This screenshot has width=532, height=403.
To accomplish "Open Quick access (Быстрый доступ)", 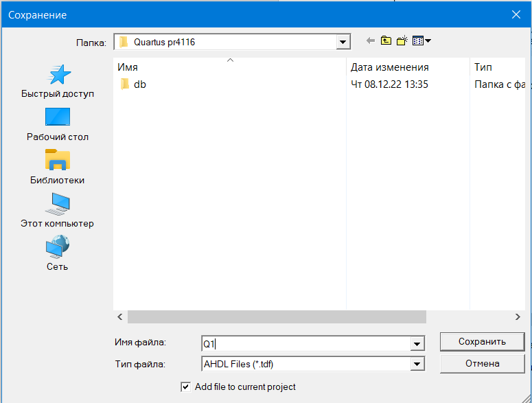I will [58, 82].
